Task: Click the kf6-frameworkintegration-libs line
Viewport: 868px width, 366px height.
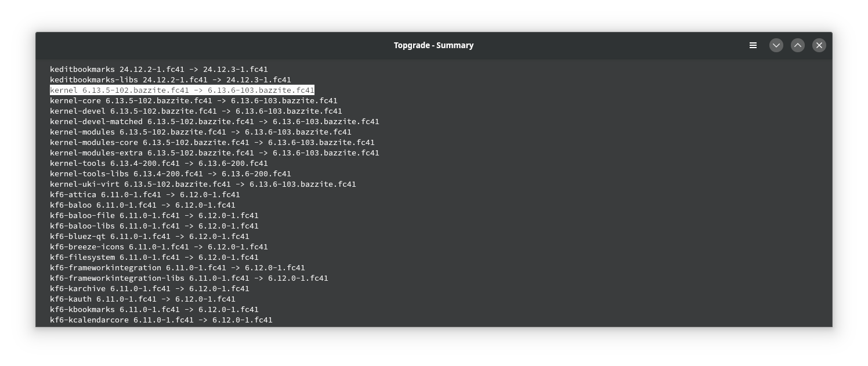Action: [x=189, y=278]
